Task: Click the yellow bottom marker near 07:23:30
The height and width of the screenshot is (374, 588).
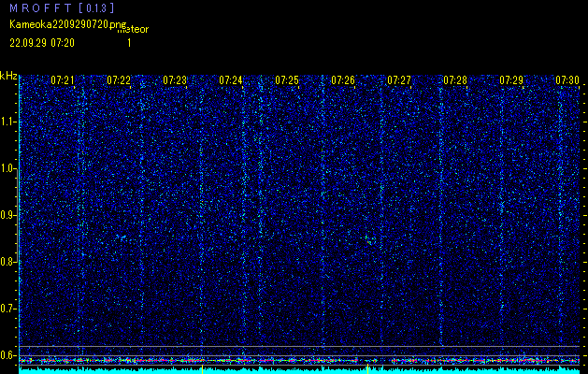Action: (x=202, y=370)
